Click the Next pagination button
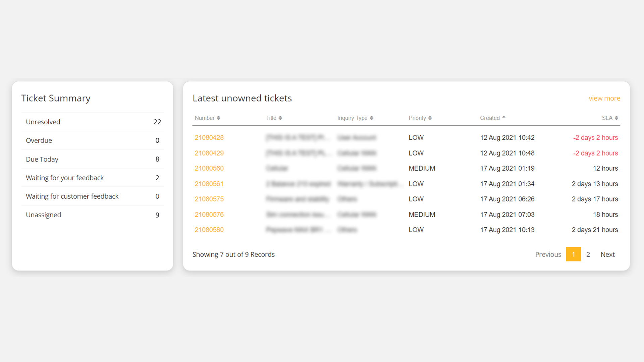This screenshot has width=644, height=362. [x=607, y=254]
